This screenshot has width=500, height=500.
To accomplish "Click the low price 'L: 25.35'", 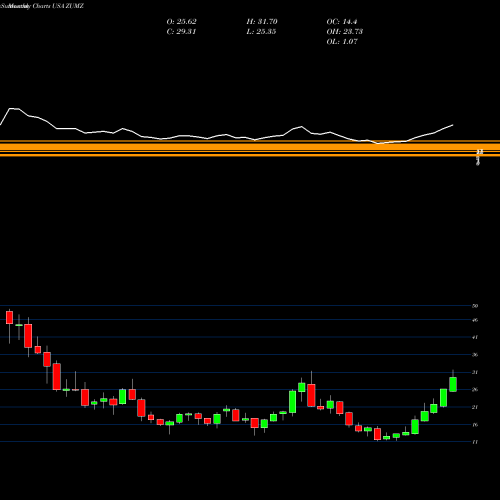I will 261,32.
